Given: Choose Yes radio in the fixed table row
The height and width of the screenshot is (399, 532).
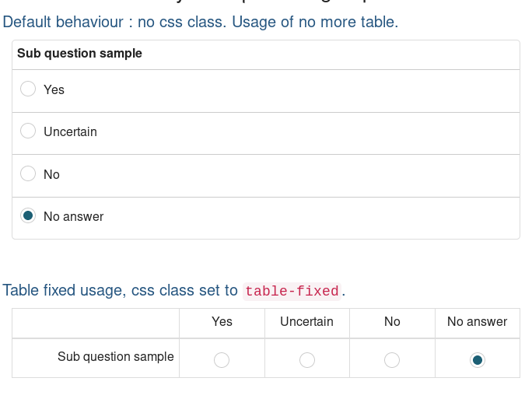Looking at the screenshot, I should pyautogui.click(x=222, y=360).
